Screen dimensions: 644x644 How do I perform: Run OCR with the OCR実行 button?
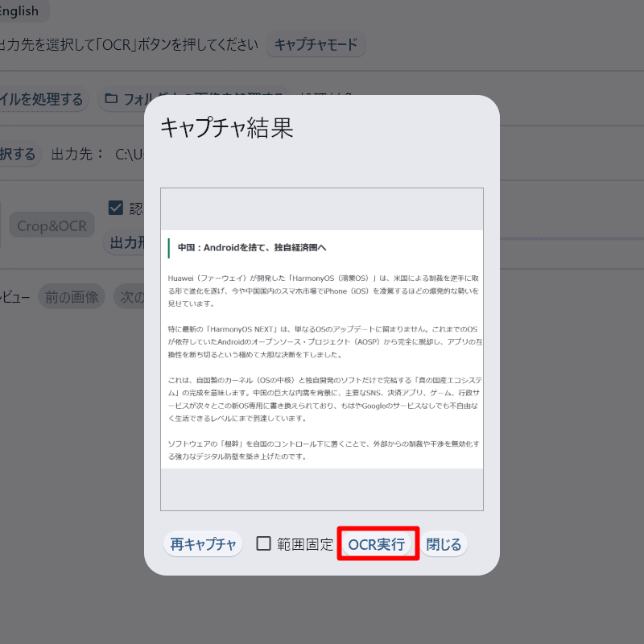point(377,544)
